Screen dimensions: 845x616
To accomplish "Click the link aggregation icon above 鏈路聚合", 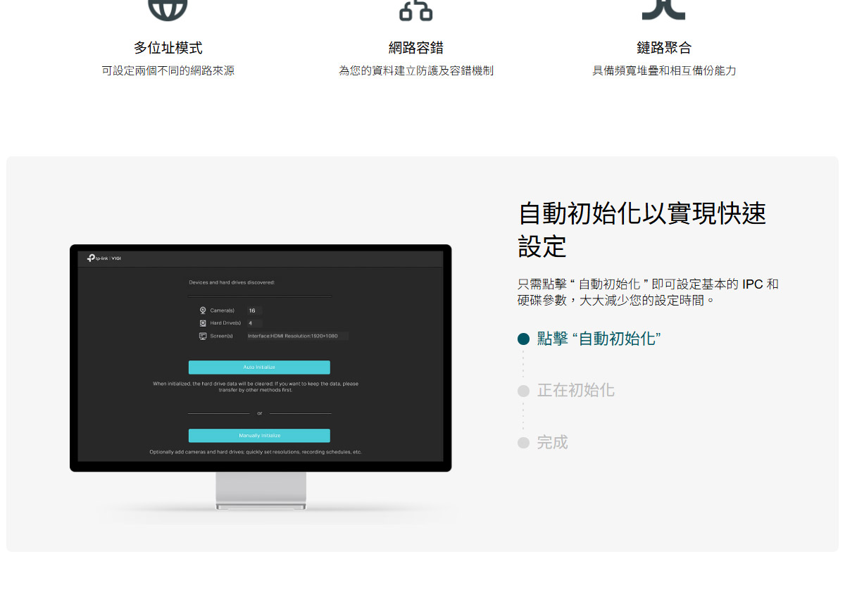I will [663, 8].
